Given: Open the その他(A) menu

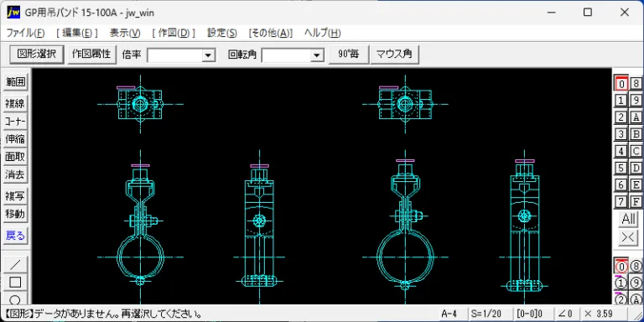Looking at the screenshot, I should (x=271, y=33).
